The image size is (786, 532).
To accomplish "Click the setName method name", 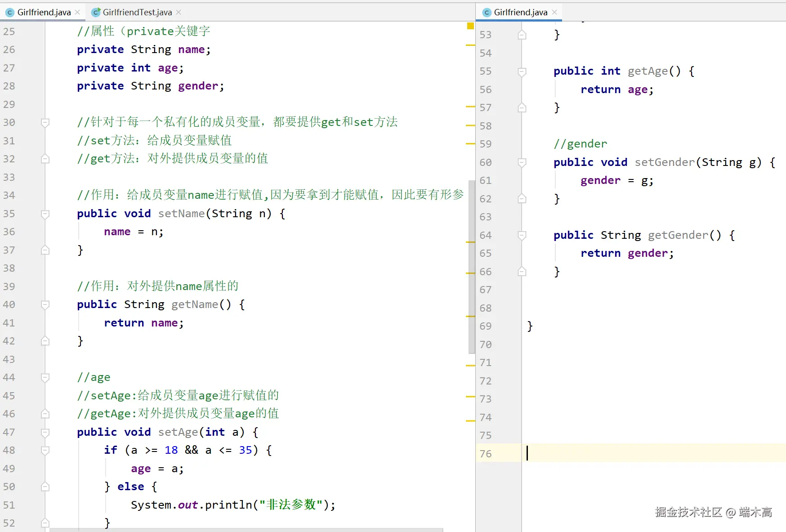I will click(x=181, y=214).
